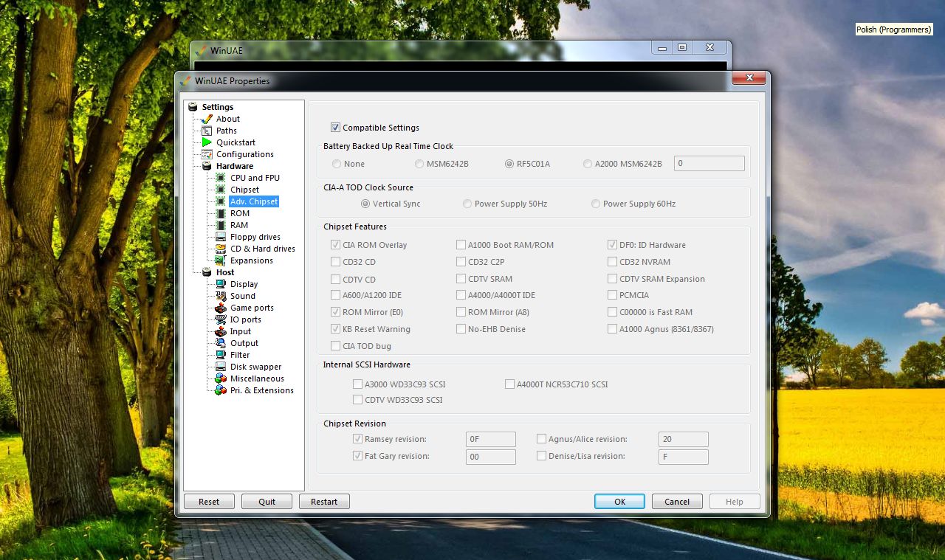945x560 pixels.
Task: Click the Settings root icon in tree
Action: [193, 107]
